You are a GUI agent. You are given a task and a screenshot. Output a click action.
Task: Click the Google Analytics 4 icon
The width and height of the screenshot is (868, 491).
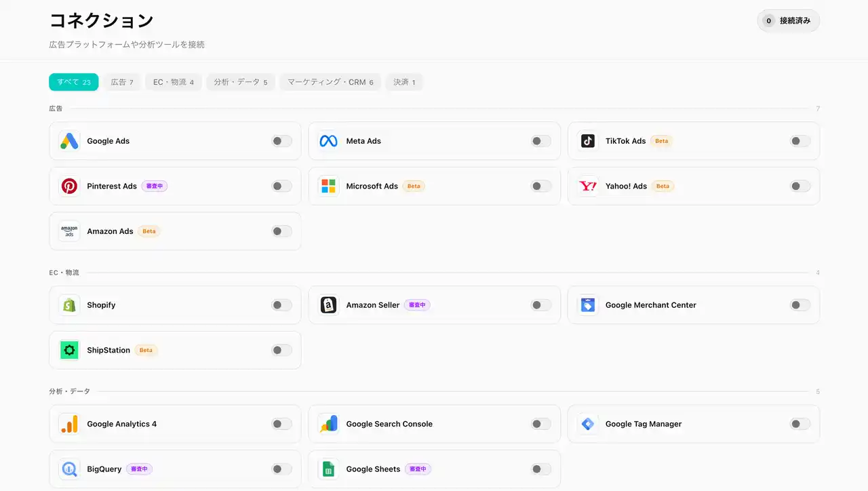(69, 424)
